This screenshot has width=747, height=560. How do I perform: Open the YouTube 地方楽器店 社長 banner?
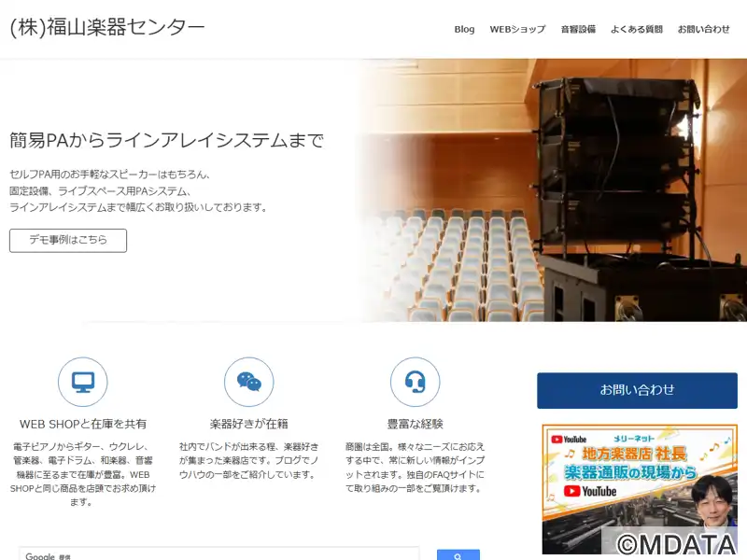pos(640,489)
